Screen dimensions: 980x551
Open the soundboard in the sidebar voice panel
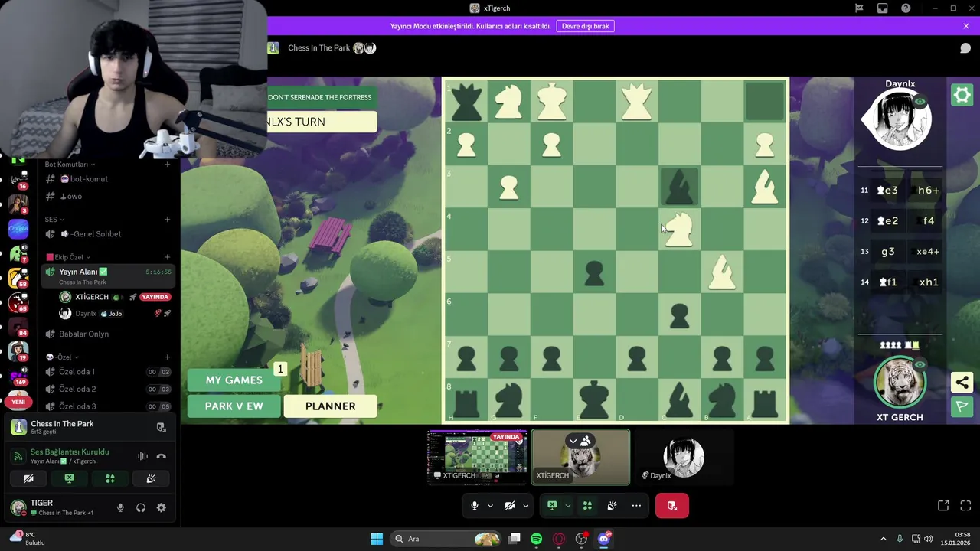click(151, 478)
